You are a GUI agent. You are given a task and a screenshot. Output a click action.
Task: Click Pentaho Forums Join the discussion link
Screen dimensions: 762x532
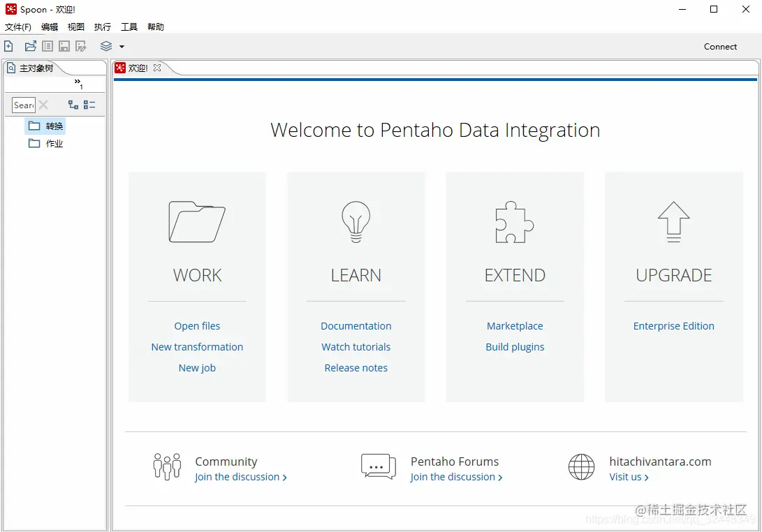(456, 477)
